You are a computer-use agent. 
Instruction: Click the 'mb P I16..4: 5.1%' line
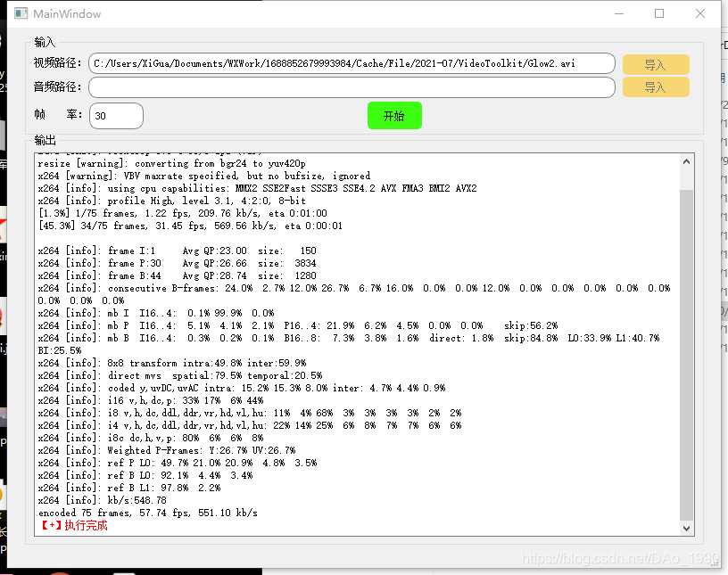(x=298, y=325)
